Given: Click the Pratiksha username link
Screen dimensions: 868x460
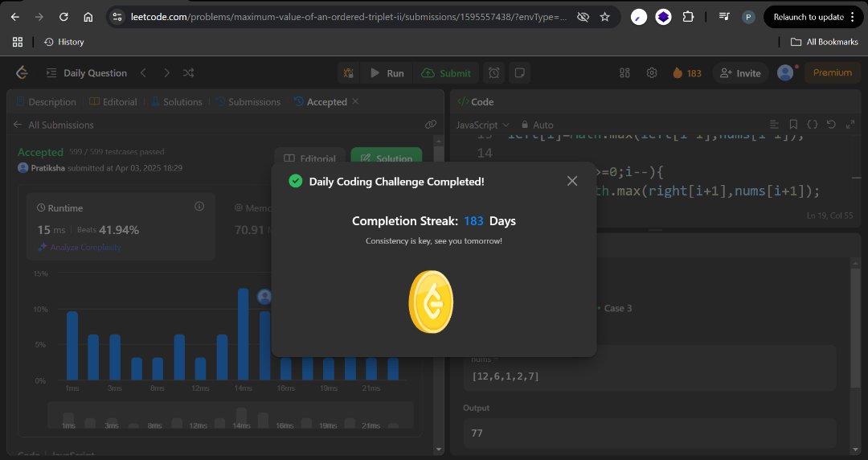Looking at the screenshot, I should pos(47,168).
